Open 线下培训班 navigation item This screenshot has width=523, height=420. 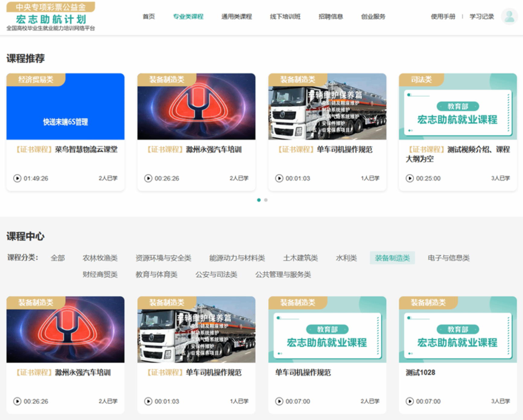(285, 17)
